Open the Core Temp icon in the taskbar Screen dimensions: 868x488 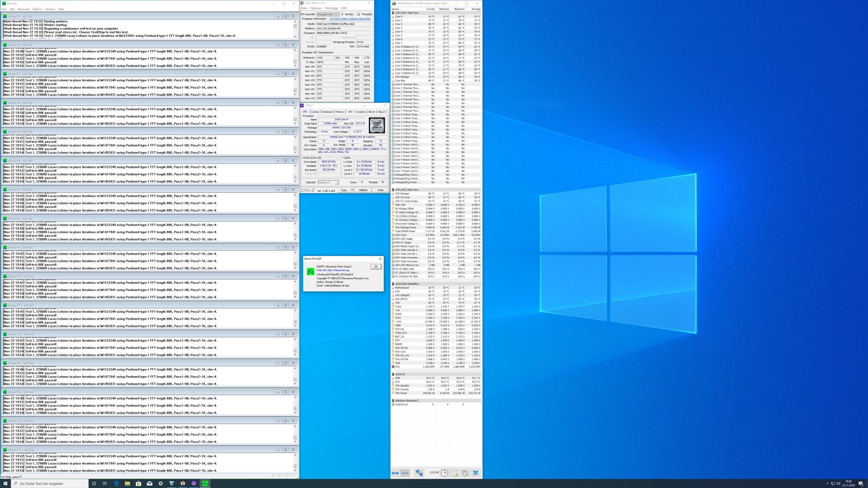(x=183, y=483)
